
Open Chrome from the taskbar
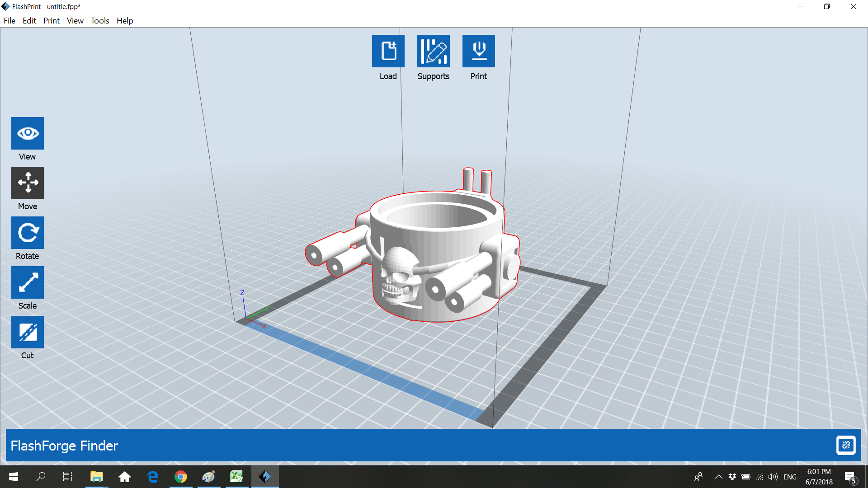pos(181,477)
